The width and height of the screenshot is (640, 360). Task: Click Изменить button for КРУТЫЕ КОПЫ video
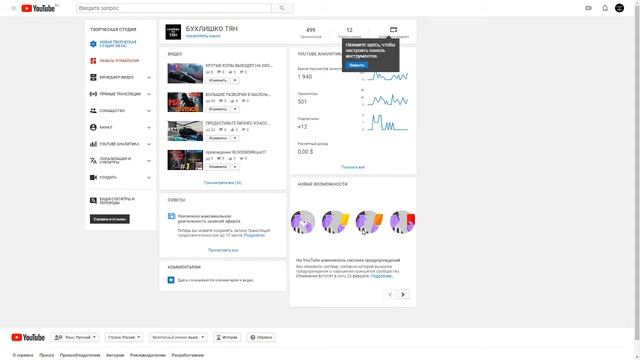click(x=218, y=80)
